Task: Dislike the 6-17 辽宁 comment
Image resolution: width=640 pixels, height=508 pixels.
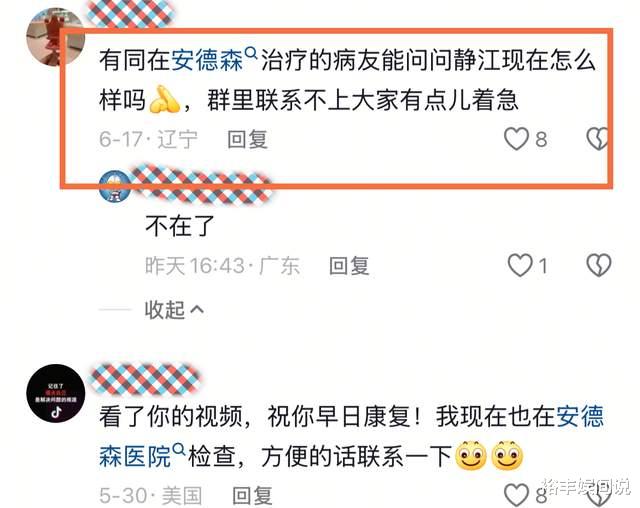Action: pyautogui.click(x=597, y=139)
